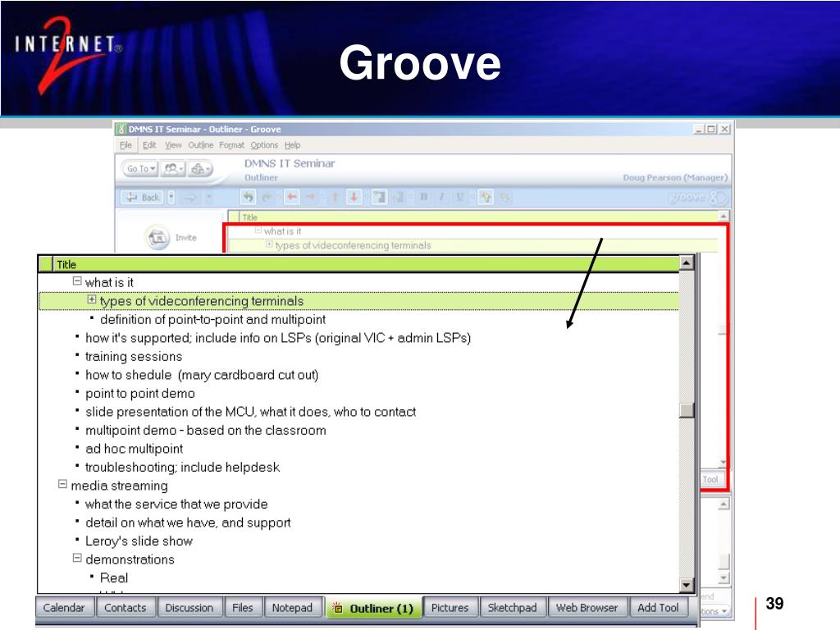Click the Move Up arrow icon
The height and width of the screenshot is (630, 840).
pos(335,197)
